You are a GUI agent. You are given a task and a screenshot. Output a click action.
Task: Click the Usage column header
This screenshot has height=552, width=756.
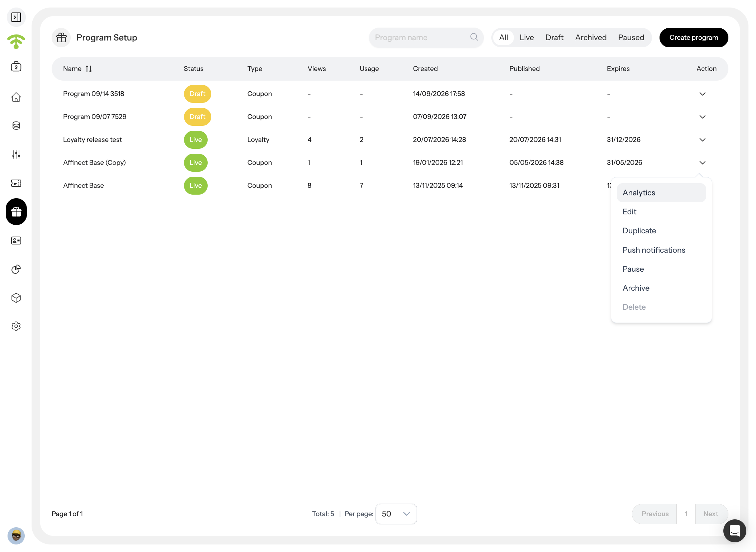click(x=369, y=69)
